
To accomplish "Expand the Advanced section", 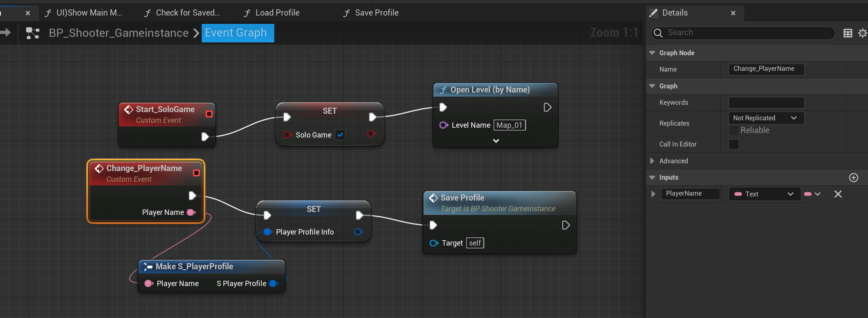I will pos(652,161).
